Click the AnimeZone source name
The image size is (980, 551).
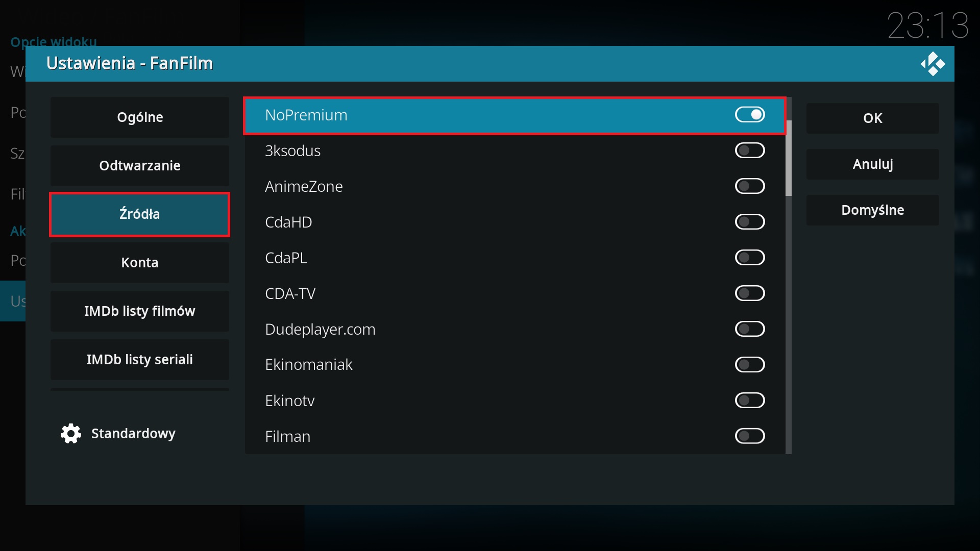304,187
